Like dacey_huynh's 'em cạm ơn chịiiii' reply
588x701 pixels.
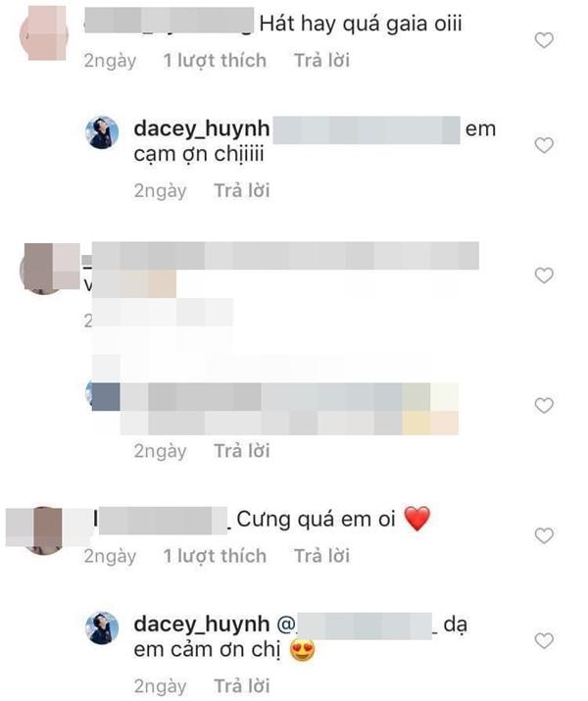[544, 145]
